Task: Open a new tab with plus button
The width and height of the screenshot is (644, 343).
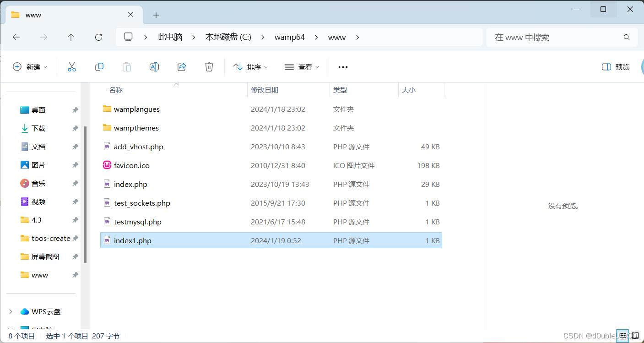Action: click(x=156, y=15)
